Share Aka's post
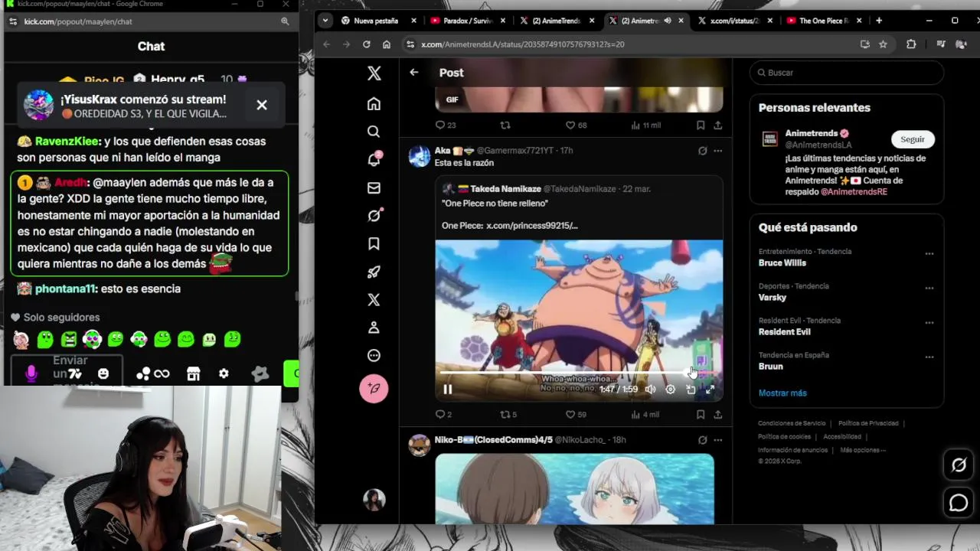980x551 pixels. 717,414
